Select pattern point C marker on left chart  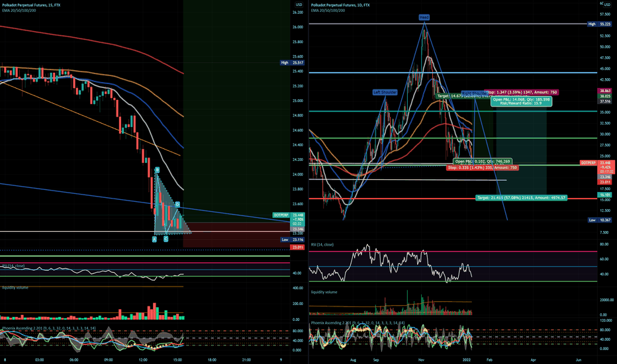tap(166, 239)
